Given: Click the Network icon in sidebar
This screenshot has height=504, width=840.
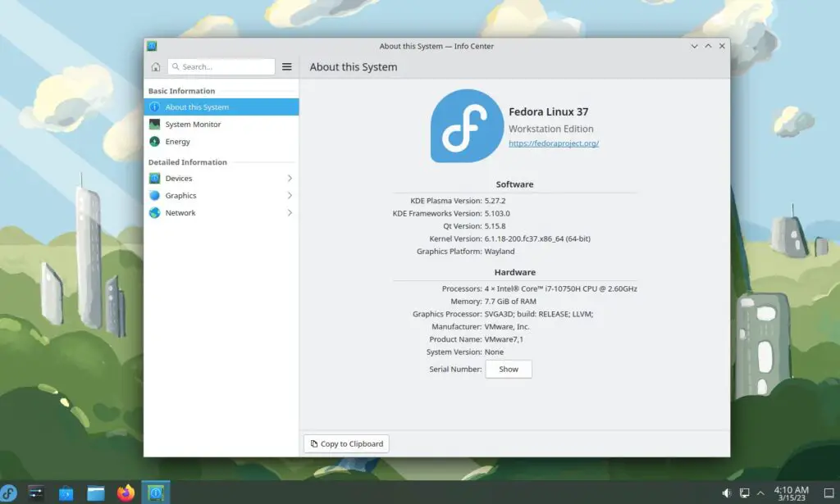Looking at the screenshot, I should pyautogui.click(x=156, y=212).
